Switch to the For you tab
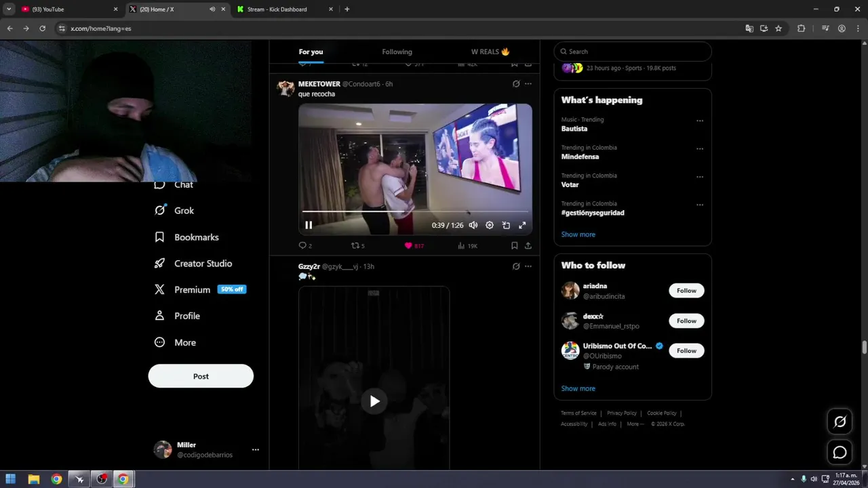The height and width of the screenshot is (488, 868). click(311, 52)
